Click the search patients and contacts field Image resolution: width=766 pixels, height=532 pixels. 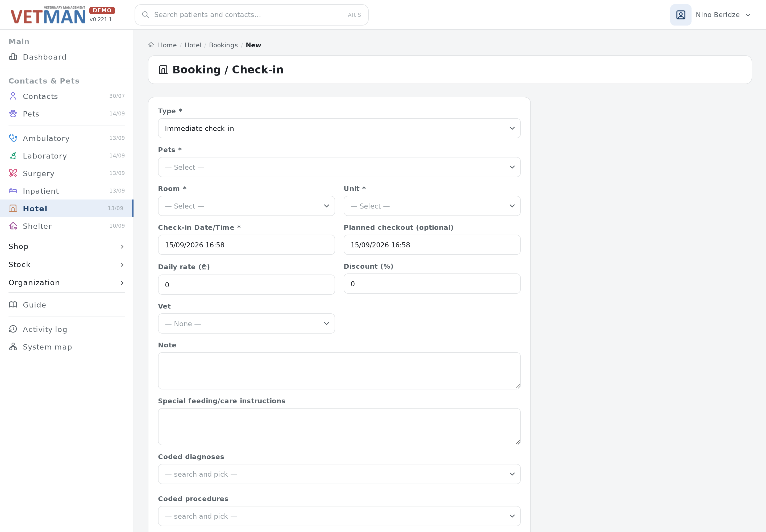(251, 15)
